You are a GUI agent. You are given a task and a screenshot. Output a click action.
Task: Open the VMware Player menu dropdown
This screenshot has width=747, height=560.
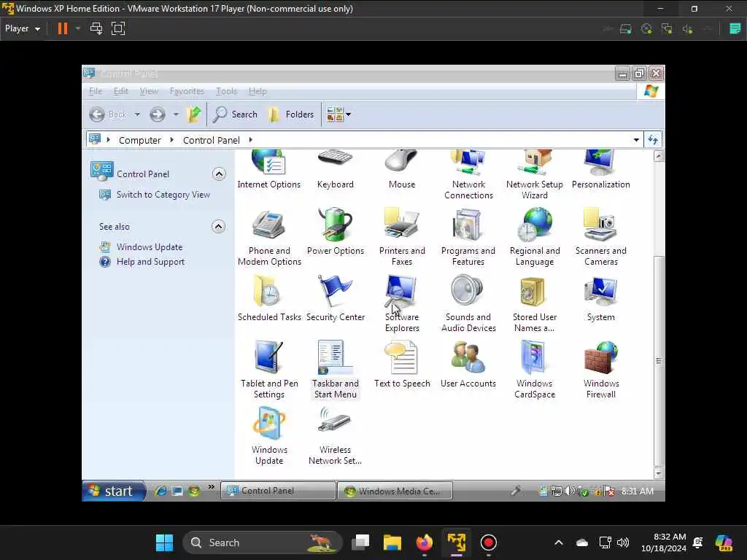click(23, 28)
